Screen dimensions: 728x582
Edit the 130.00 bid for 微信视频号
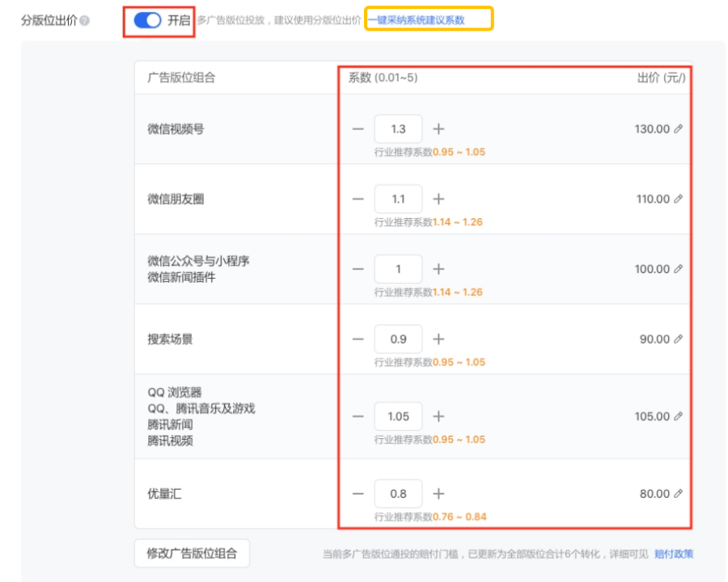pyautogui.click(x=679, y=129)
